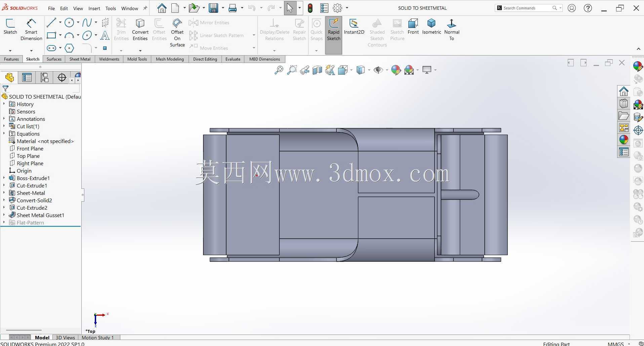Click Edit Appearance color ball icon
The height and width of the screenshot is (346, 644).
[396, 70]
